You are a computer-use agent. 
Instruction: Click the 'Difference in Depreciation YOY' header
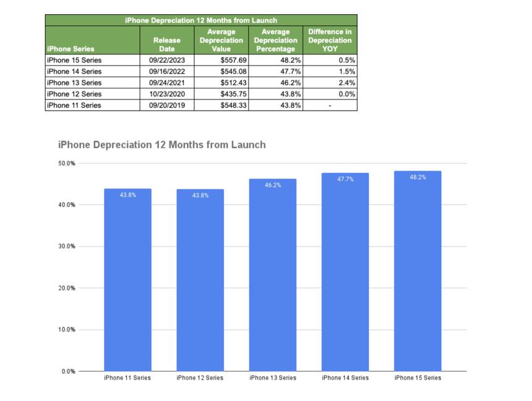click(x=330, y=40)
